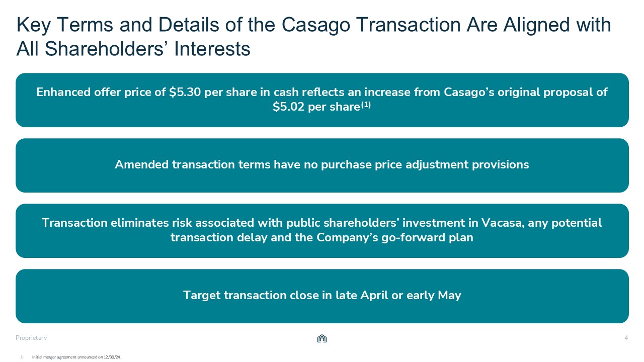Click 'All Shareholders' Interests' title line
This screenshot has width=644, height=362.
click(133, 49)
